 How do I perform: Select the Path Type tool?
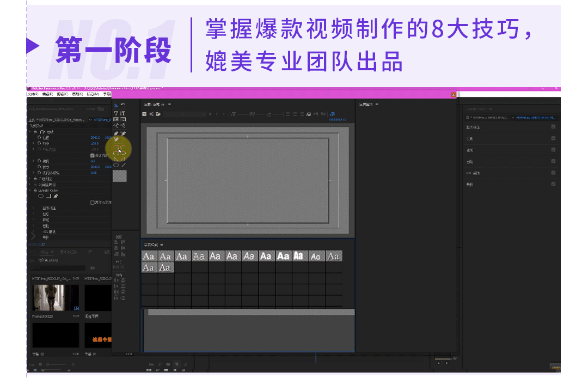[116, 126]
